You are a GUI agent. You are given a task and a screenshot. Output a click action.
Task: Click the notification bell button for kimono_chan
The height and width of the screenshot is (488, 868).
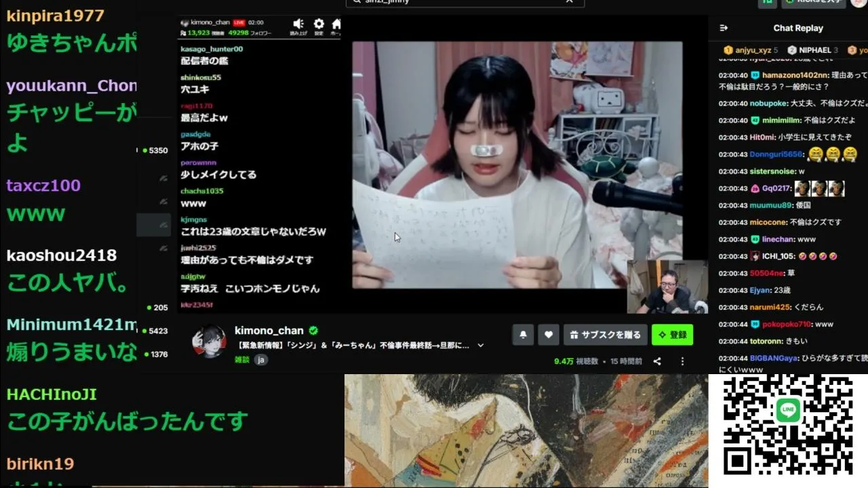(x=523, y=334)
